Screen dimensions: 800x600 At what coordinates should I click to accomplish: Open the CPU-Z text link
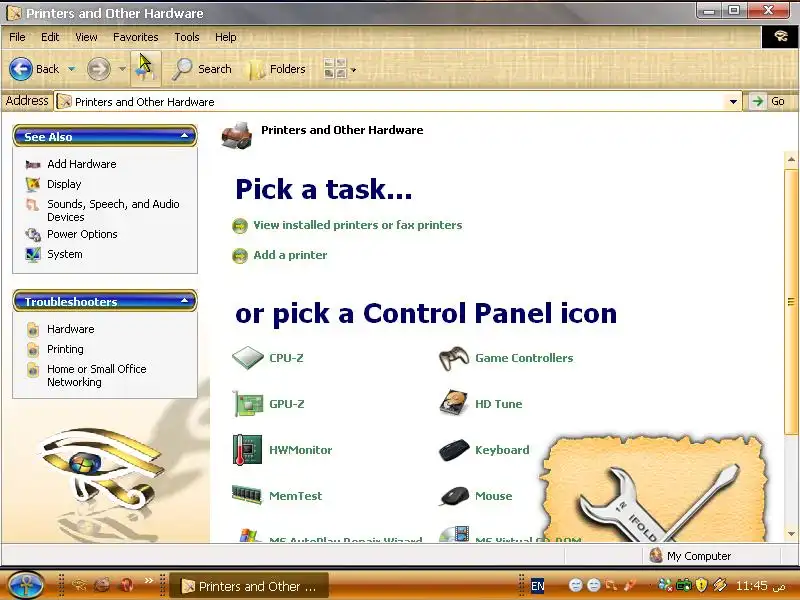pos(286,358)
